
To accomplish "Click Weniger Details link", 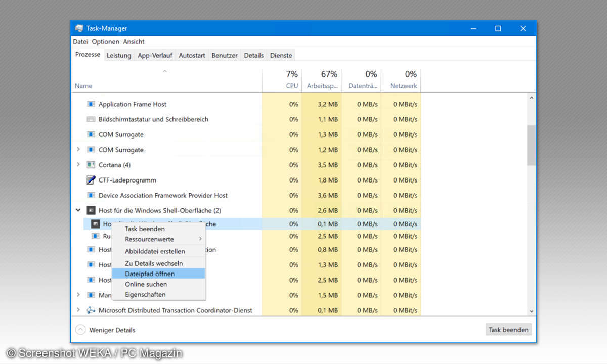I will tap(112, 330).
